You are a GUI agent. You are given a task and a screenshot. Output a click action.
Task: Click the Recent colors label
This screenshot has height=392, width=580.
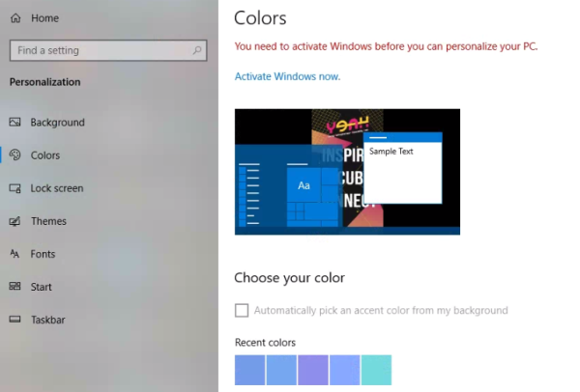(265, 343)
